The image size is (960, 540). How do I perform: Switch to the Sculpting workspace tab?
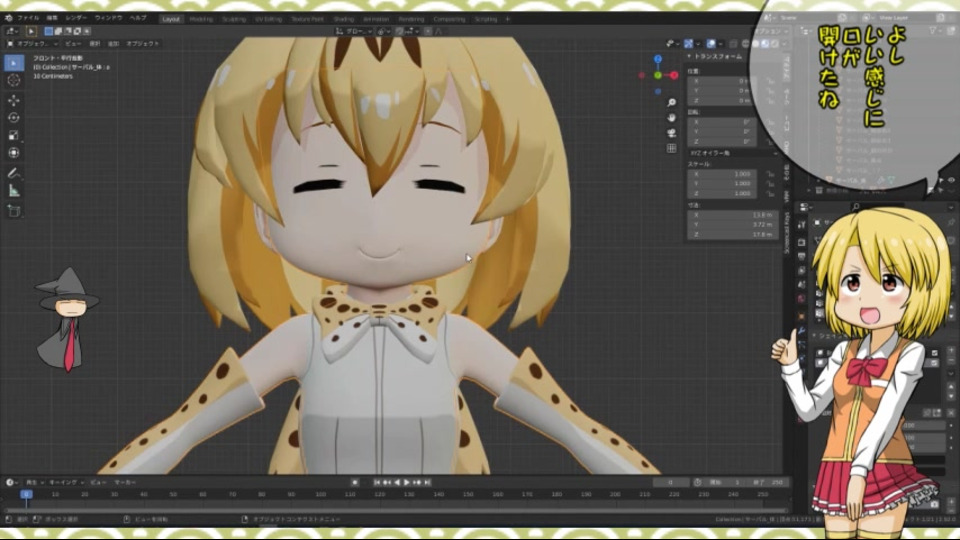click(233, 19)
